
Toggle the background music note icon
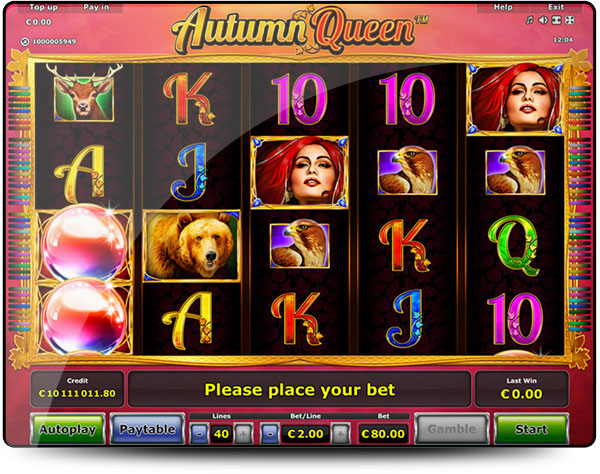click(530, 20)
